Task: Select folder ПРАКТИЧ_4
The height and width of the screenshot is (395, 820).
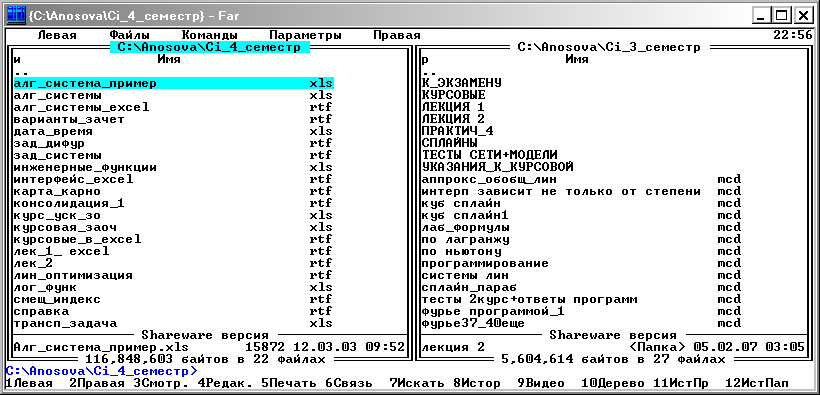Action: click(458, 131)
